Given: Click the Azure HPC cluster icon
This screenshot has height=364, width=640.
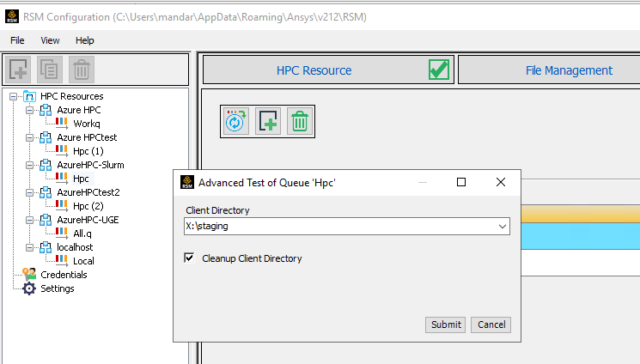Looking at the screenshot, I should click(46, 110).
